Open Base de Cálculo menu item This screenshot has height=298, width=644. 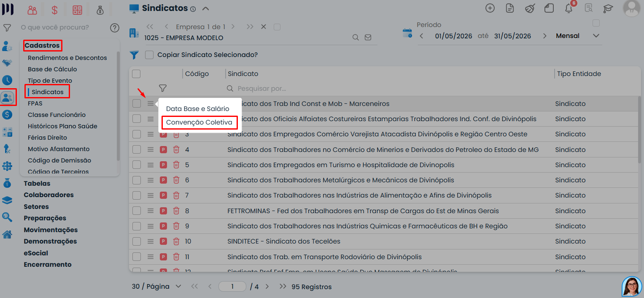[52, 69]
